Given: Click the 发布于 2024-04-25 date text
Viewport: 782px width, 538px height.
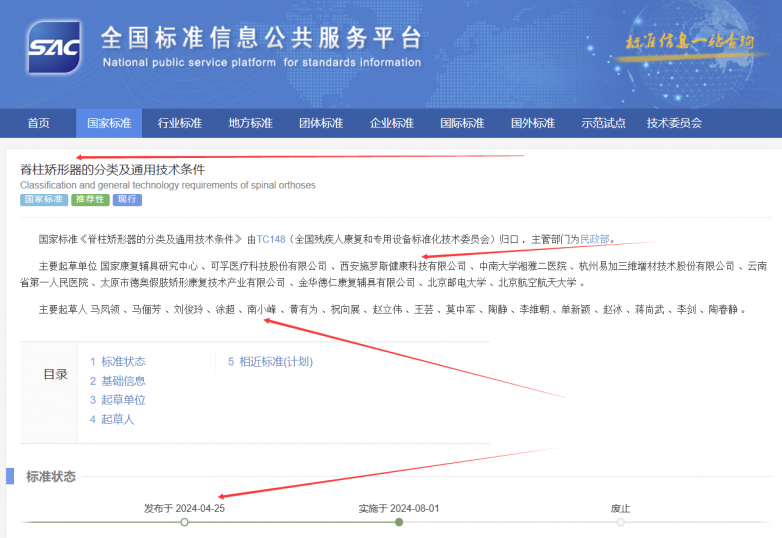Looking at the screenshot, I should pyautogui.click(x=185, y=509).
